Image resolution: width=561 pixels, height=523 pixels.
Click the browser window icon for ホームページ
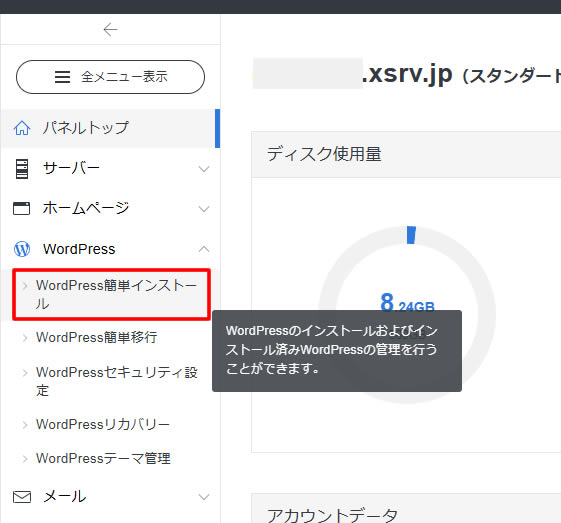(21, 208)
